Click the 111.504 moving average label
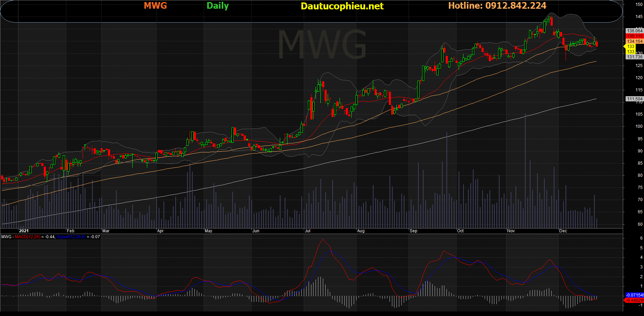The height and width of the screenshot is (316, 644). pyautogui.click(x=634, y=99)
